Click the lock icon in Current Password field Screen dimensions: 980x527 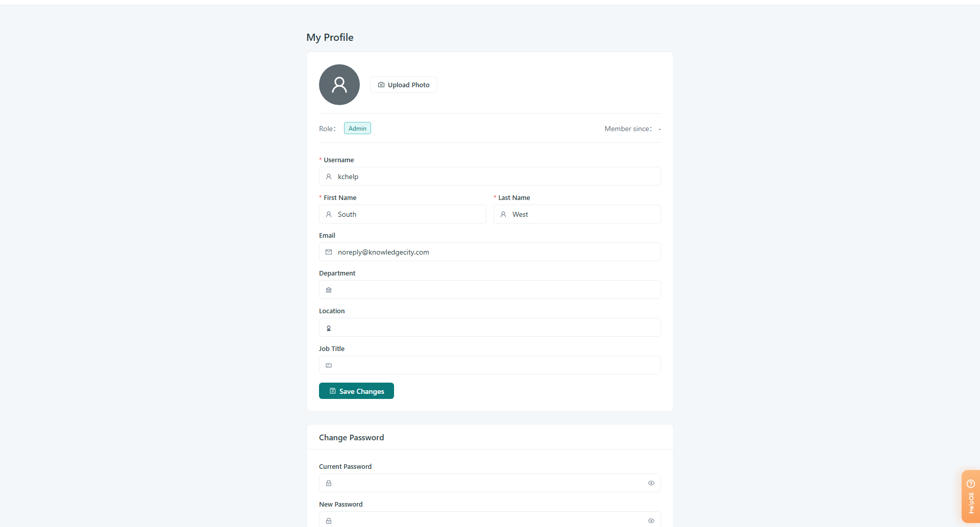coord(329,483)
